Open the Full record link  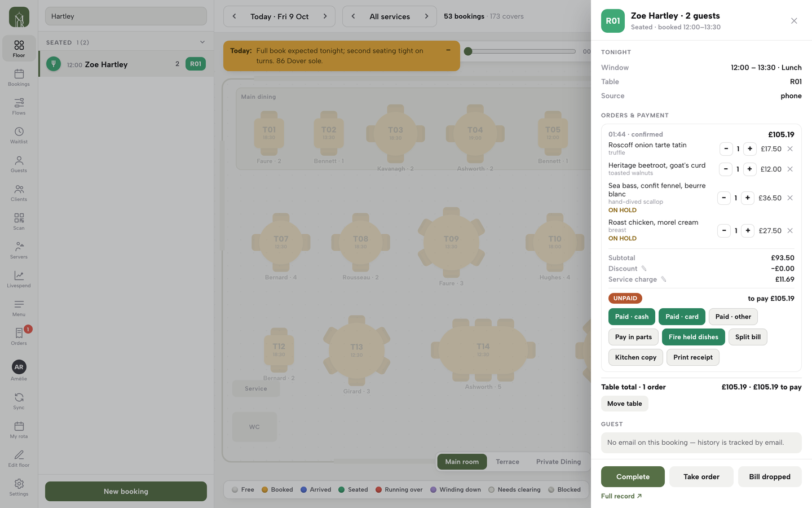(621, 496)
